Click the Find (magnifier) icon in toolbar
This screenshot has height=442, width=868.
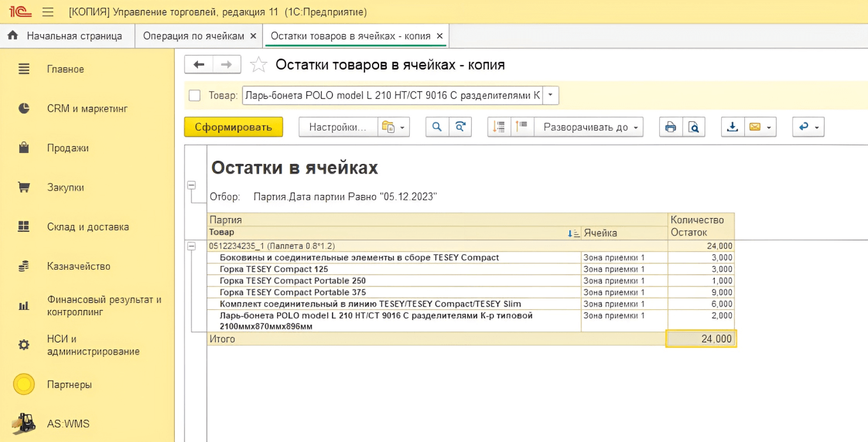click(x=437, y=127)
